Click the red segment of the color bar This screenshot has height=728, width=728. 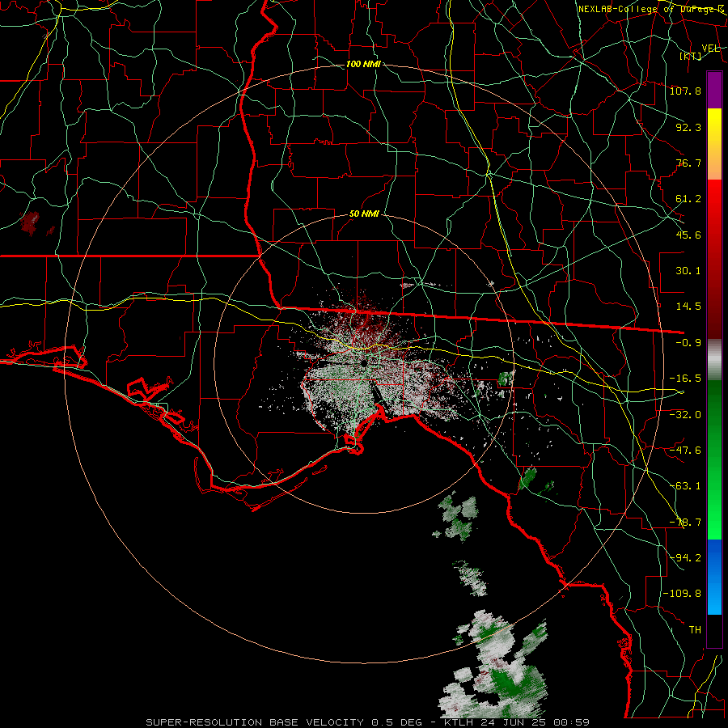714,259
